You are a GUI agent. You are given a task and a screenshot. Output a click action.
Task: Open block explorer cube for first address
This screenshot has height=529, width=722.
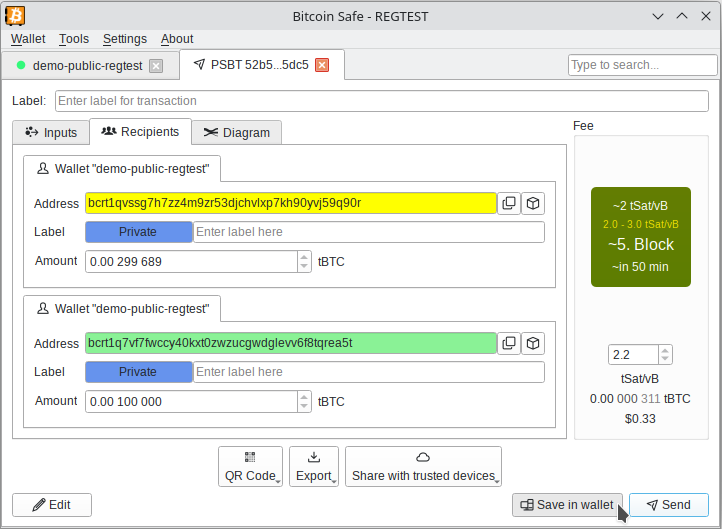[533, 203]
